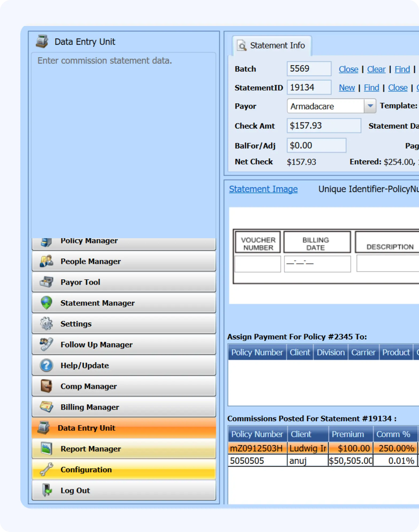Click the Check Amt input field
The image size is (419, 532).
coord(324,126)
